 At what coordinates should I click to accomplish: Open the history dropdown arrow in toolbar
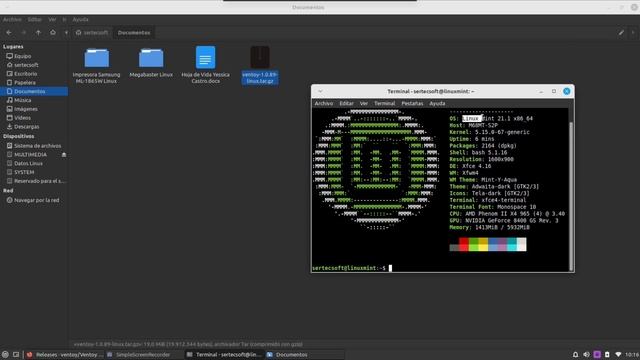66,33
